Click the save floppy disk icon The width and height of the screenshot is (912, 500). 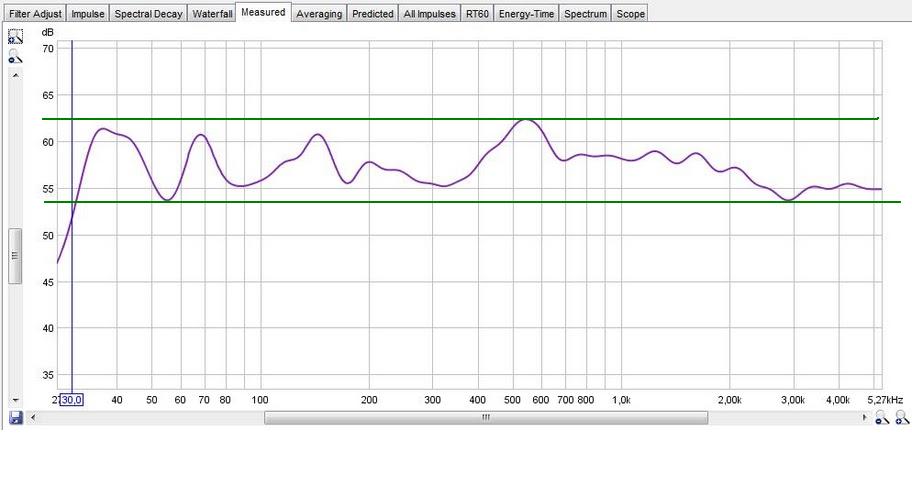click(15, 417)
